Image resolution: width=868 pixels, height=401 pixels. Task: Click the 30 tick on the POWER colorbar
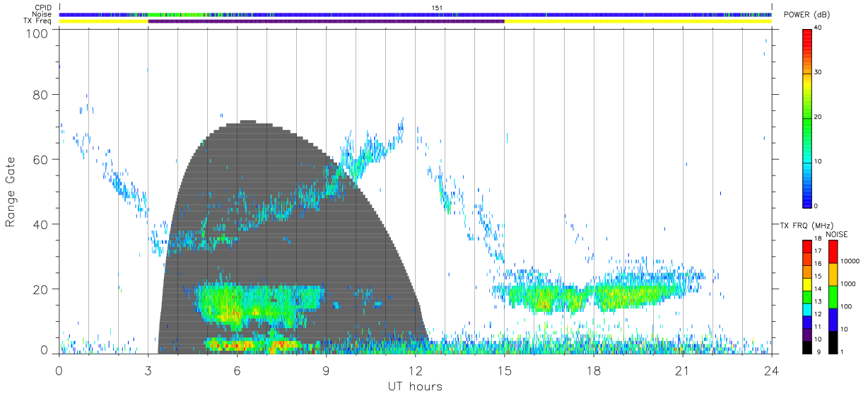click(x=819, y=73)
